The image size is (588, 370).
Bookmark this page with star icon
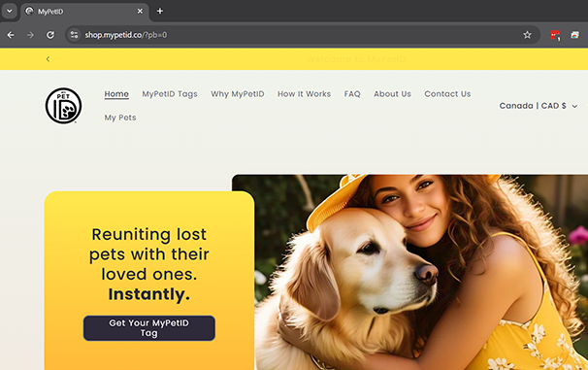pyautogui.click(x=527, y=35)
